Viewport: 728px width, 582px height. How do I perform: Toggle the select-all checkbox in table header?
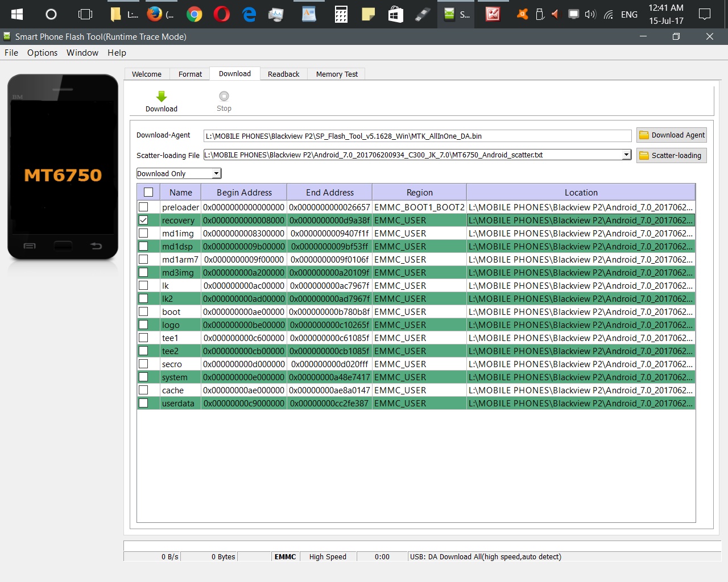point(148,192)
